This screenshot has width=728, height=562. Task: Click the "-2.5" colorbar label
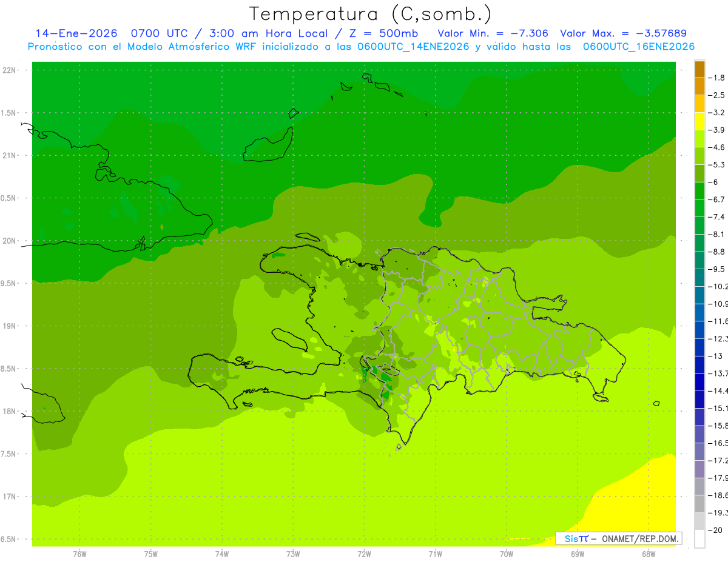click(716, 95)
